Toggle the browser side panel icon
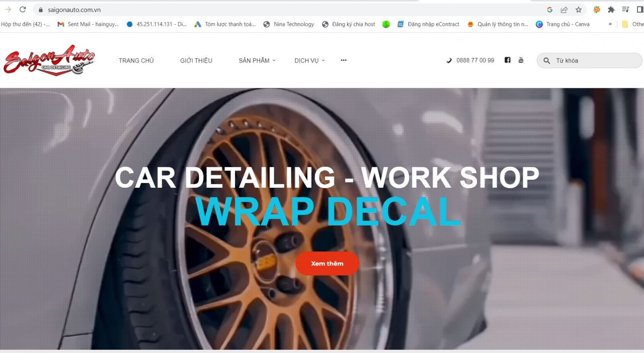This screenshot has height=353, width=644. click(640, 9)
